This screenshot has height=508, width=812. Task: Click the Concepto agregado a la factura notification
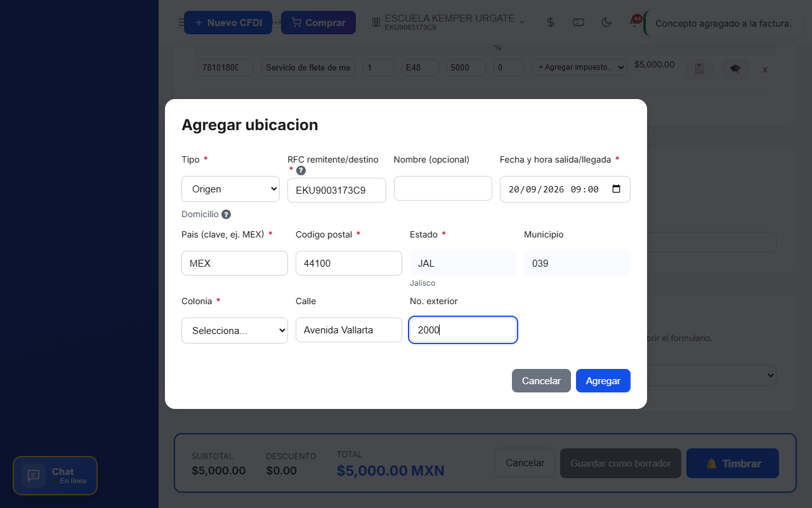tap(723, 23)
